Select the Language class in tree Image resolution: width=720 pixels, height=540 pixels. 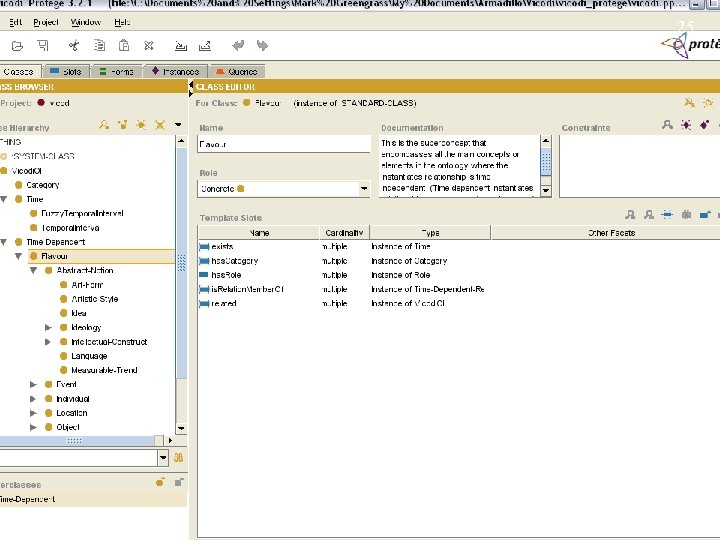(x=89, y=356)
